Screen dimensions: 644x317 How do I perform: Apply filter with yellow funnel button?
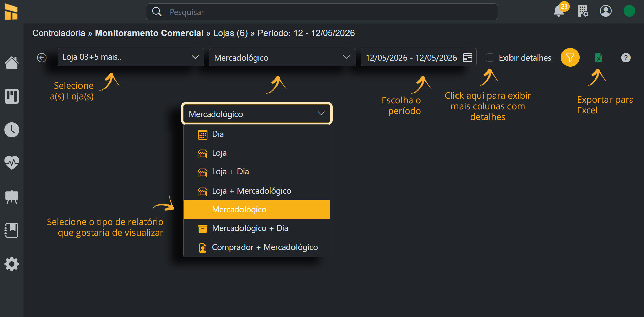(570, 57)
